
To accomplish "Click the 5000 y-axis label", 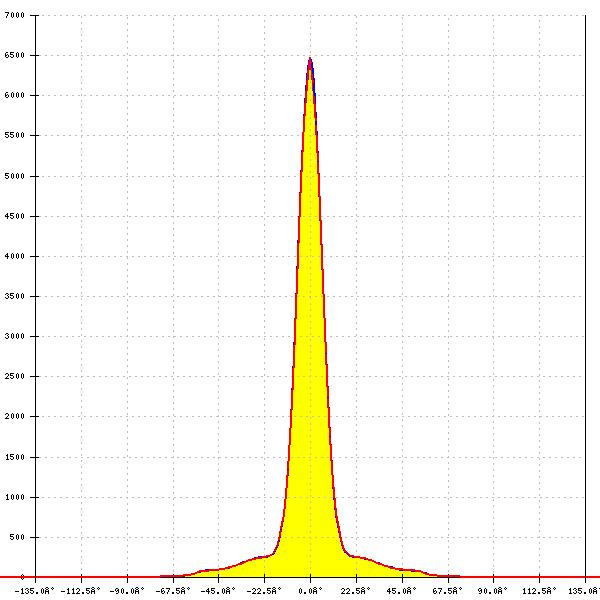I will click(15, 176).
